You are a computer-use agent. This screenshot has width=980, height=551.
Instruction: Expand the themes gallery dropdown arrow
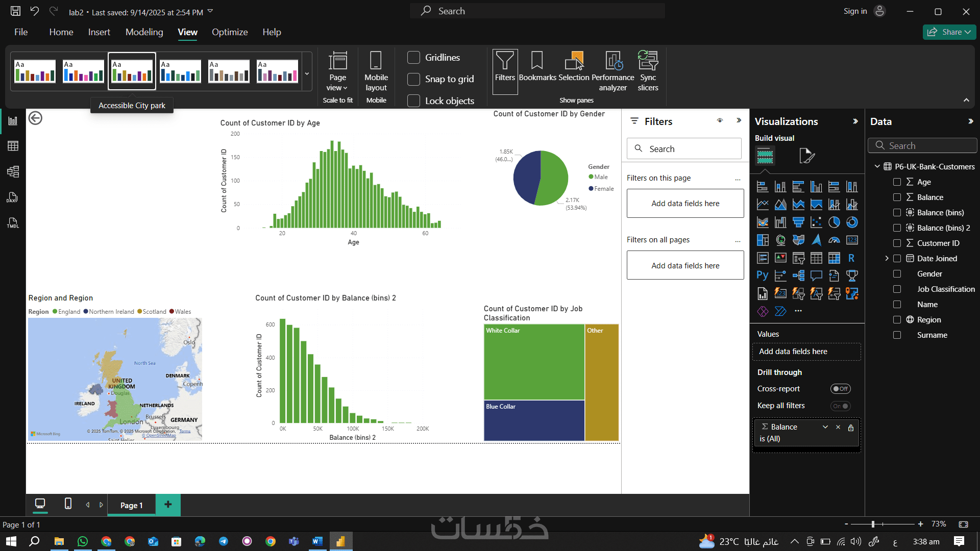(307, 73)
